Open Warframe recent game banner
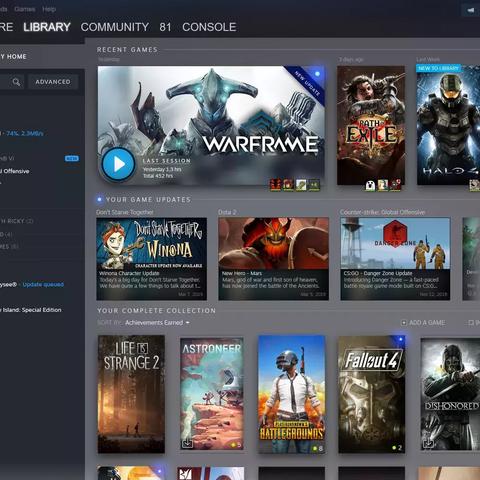This screenshot has height=480, width=480. pyautogui.click(x=211, y=125)
